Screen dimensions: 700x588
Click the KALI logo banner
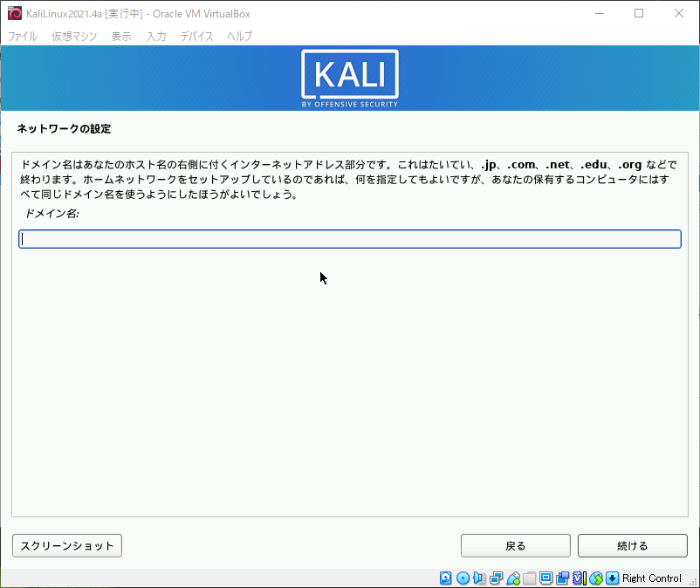pyautogui.click(x=350, y=79)
